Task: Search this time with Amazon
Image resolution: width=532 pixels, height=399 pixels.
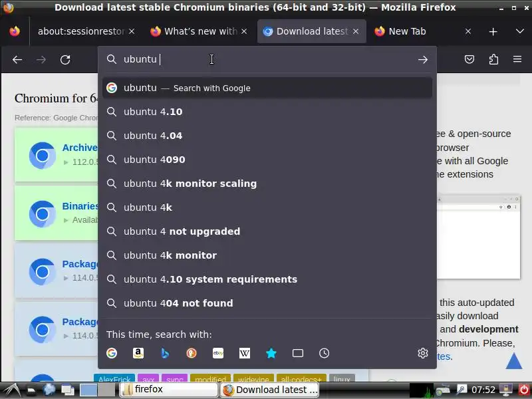Action: (x=138, y=353)
